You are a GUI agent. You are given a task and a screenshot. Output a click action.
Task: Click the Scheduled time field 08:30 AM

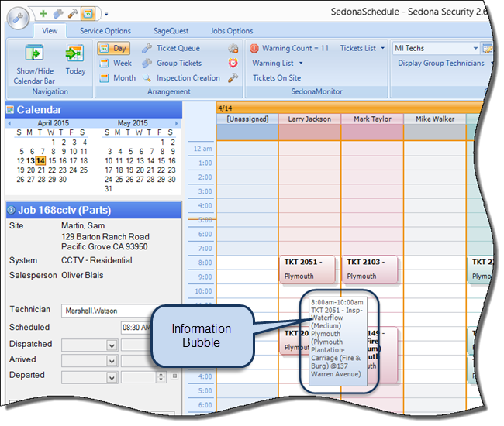136,328
